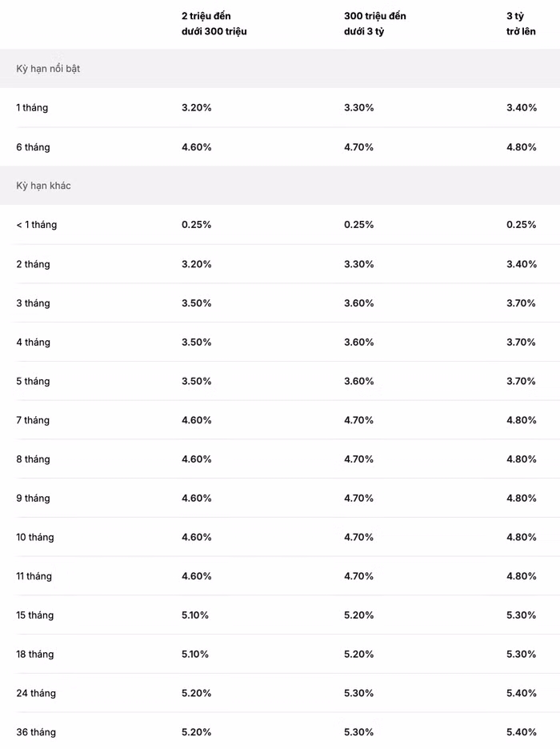
Task: Select the 0.25% rate under '3 tỷ trở lên'
Action: pyautogui.click(x=521, y=225)
